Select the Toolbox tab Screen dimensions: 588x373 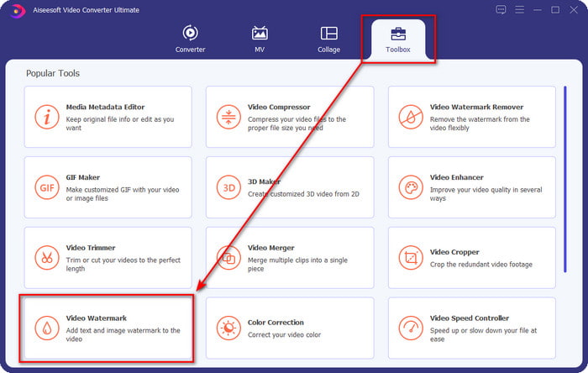tap(398, 39)
